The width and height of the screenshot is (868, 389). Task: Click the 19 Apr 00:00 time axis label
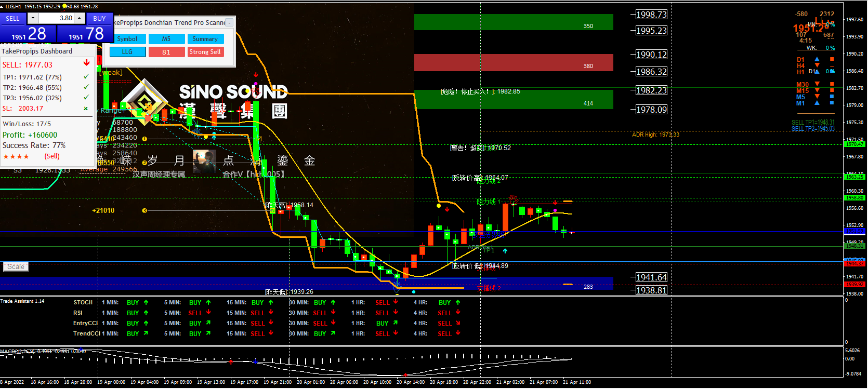click(111, 382)
